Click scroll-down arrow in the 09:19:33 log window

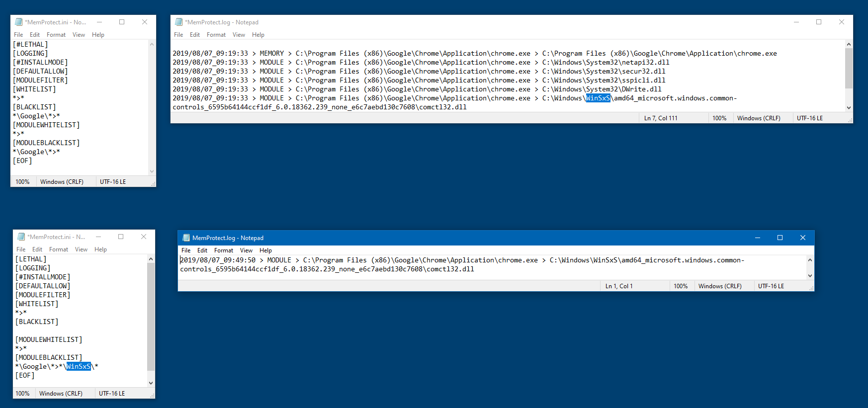(x=849, y=108)
